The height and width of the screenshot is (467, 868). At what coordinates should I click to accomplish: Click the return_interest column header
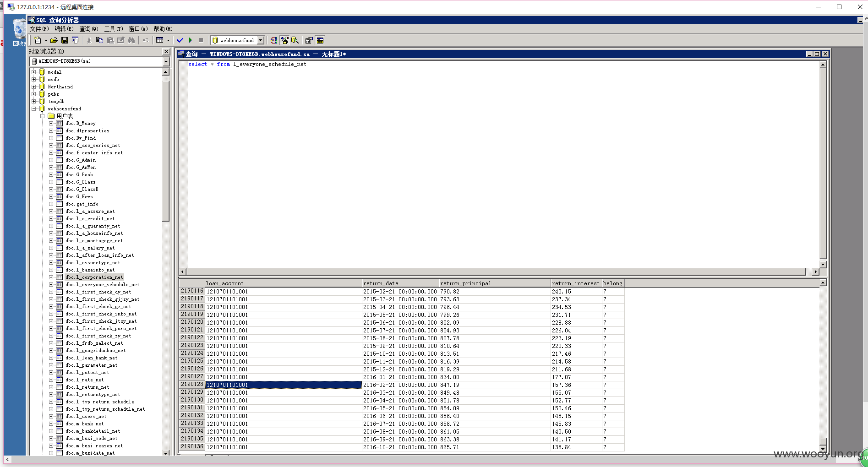pyautogui.click(x=576, y=283)
